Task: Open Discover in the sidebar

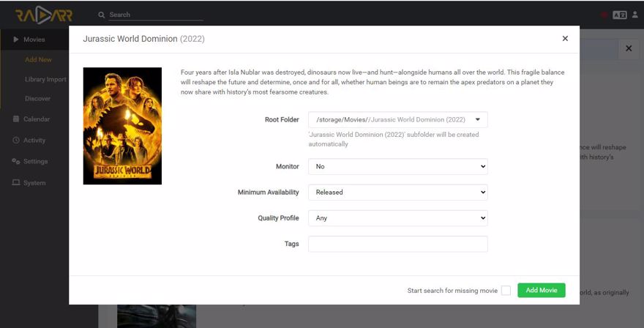Action: tap(37, 99)
